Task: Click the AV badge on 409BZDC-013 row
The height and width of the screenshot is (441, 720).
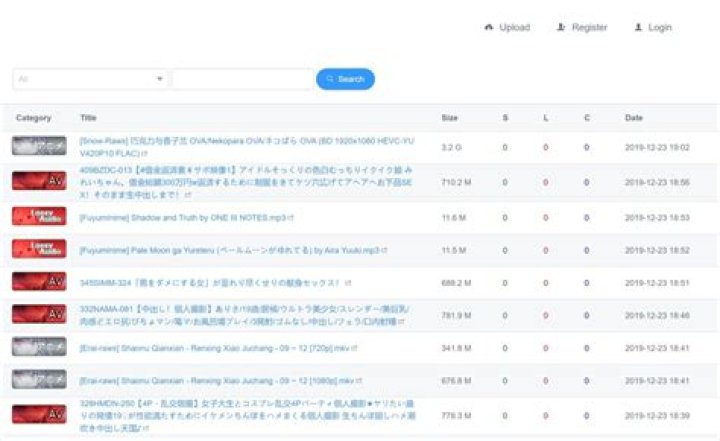Action: 39,181
